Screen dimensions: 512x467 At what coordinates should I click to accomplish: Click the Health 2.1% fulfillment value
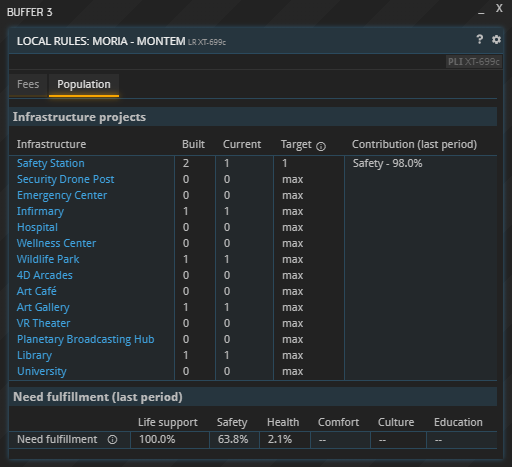[280, 439]
